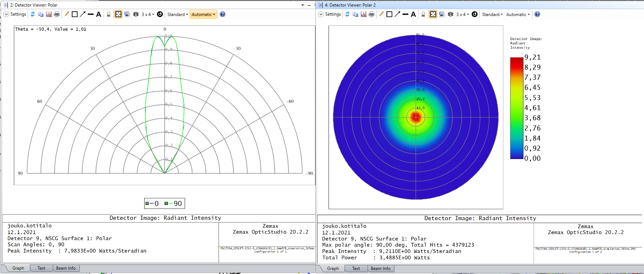Switch to Beam Info tab in Polar 2 window

click(381, 269)
